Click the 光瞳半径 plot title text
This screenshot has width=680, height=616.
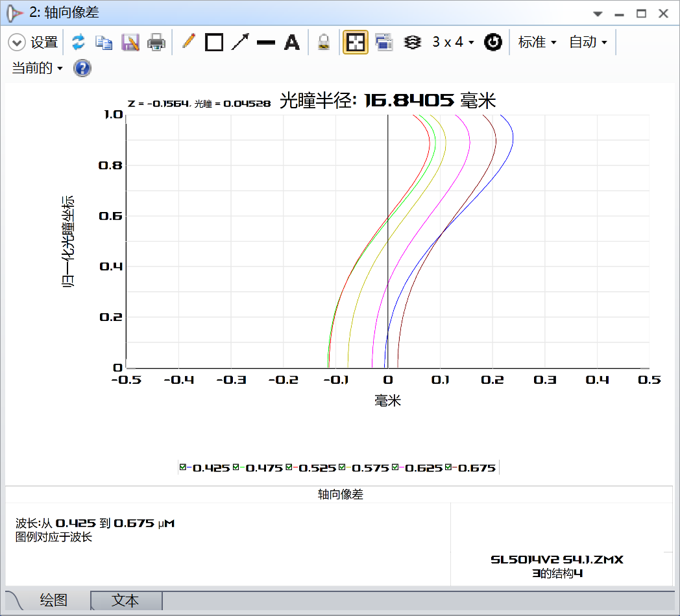coord(387,101)
